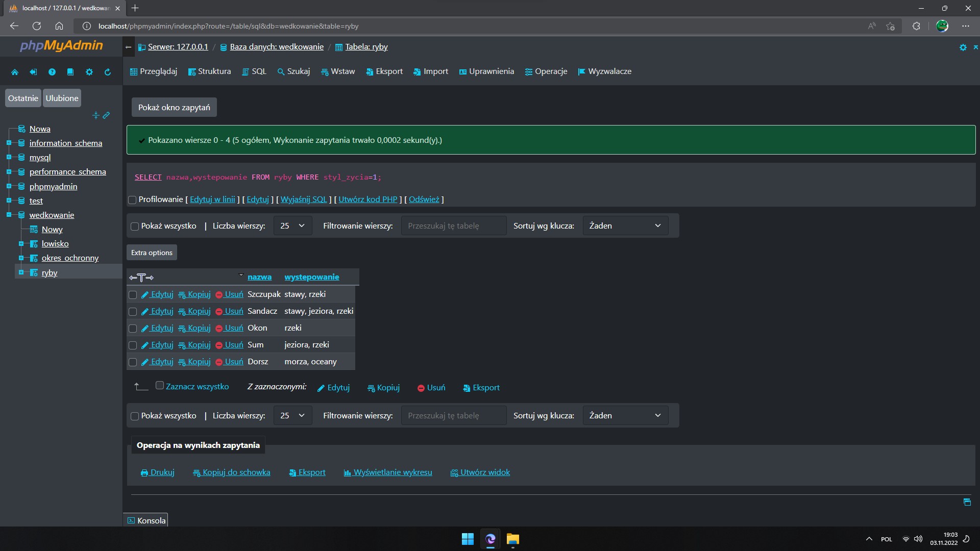Viewport: 980px width, 551px height.
Task: Expand the mysql database node
Action: (x=9, y=157)
